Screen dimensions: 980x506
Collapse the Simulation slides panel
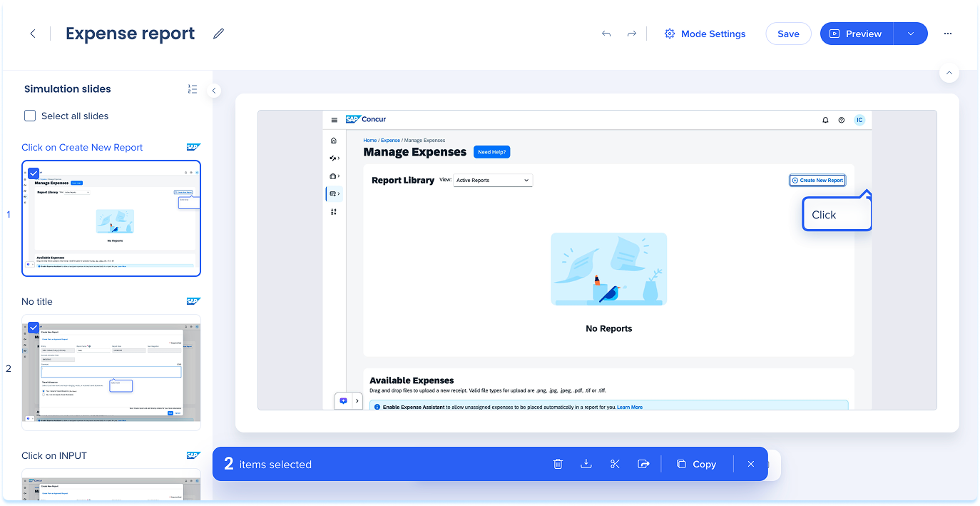click(x=213, y=91)
